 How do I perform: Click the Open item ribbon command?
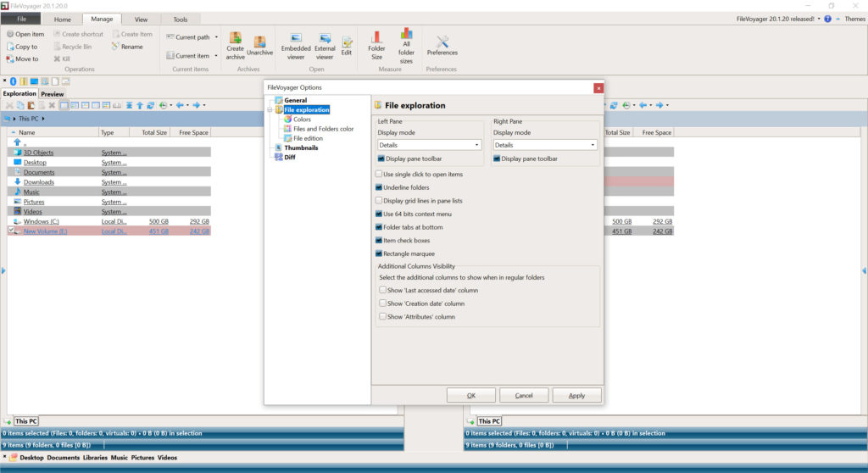tap(25, 35)
